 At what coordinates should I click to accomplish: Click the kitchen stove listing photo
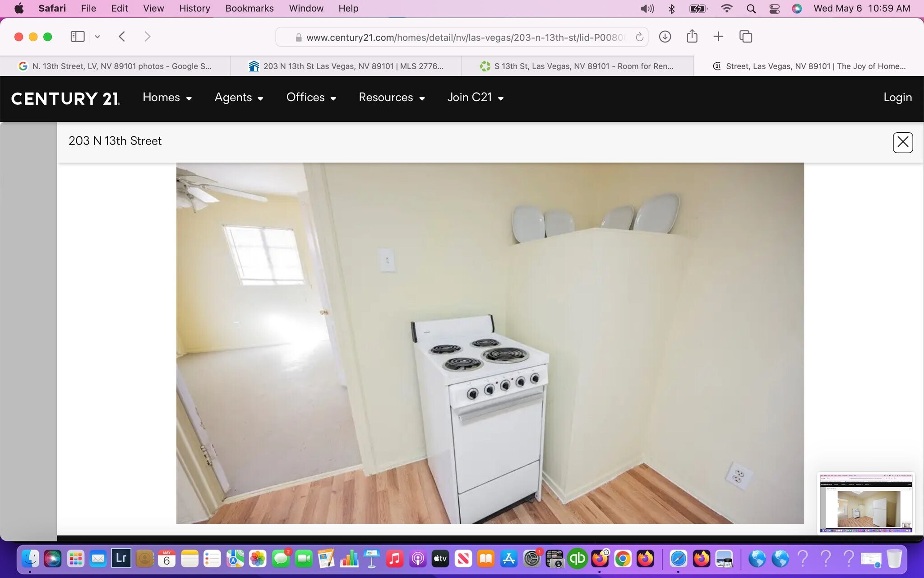click(x=490, y=343)
